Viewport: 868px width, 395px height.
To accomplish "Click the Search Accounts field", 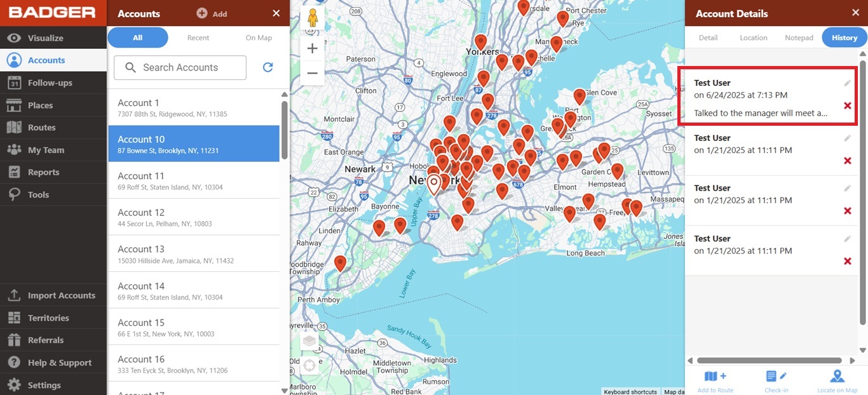I will point(180,67).
